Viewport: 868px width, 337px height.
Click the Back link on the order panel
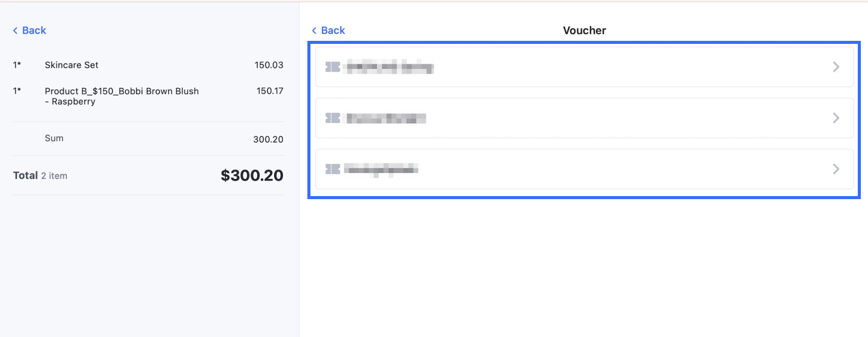tap(29, 30)
